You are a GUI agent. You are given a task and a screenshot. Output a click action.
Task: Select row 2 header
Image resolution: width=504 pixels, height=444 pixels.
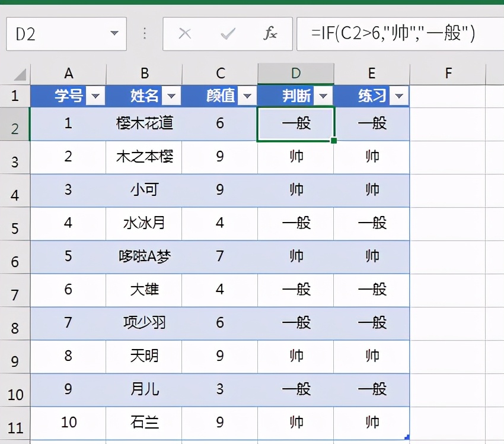click(15, 124)
